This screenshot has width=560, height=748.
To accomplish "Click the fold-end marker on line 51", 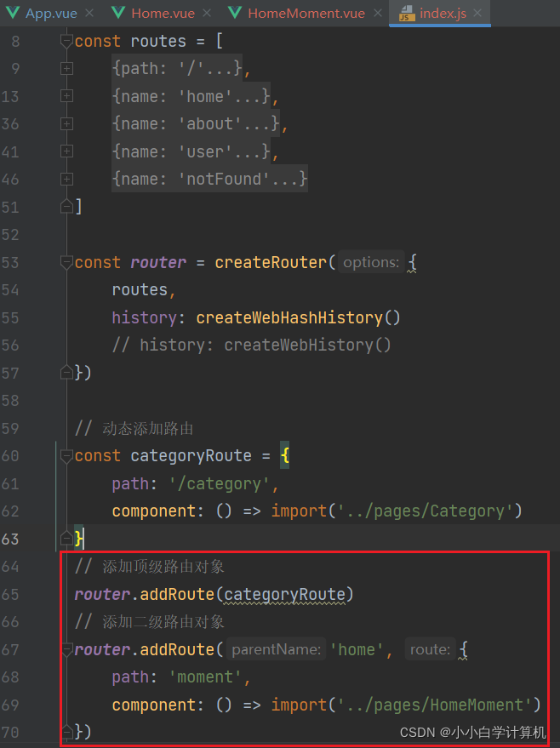I will click(x=66, y=207).
